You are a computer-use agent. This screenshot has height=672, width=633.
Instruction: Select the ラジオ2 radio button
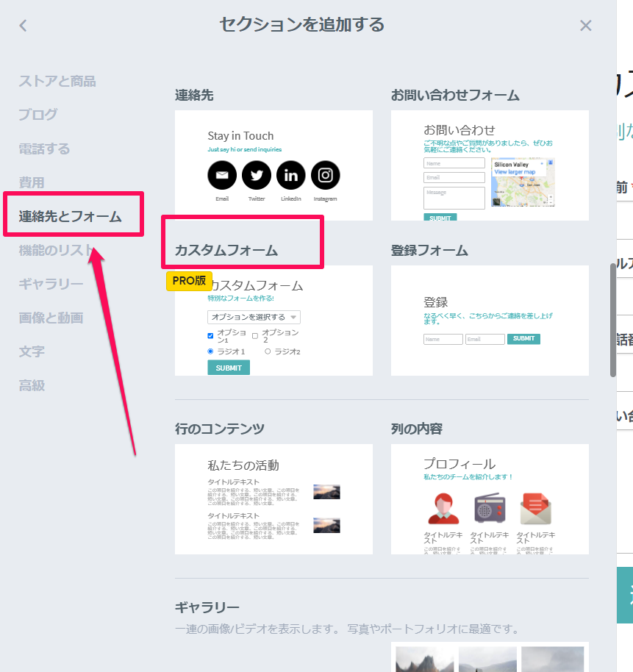(x=268, y=351)
